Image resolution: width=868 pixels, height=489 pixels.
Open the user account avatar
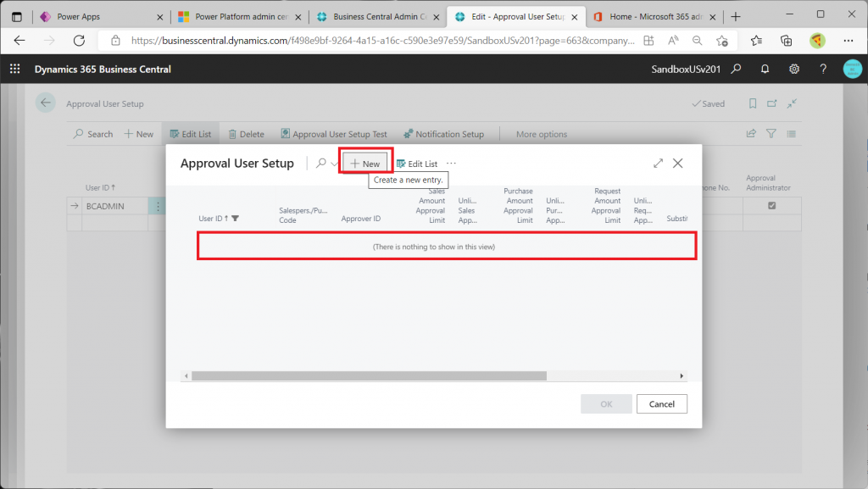coord(853,69)
